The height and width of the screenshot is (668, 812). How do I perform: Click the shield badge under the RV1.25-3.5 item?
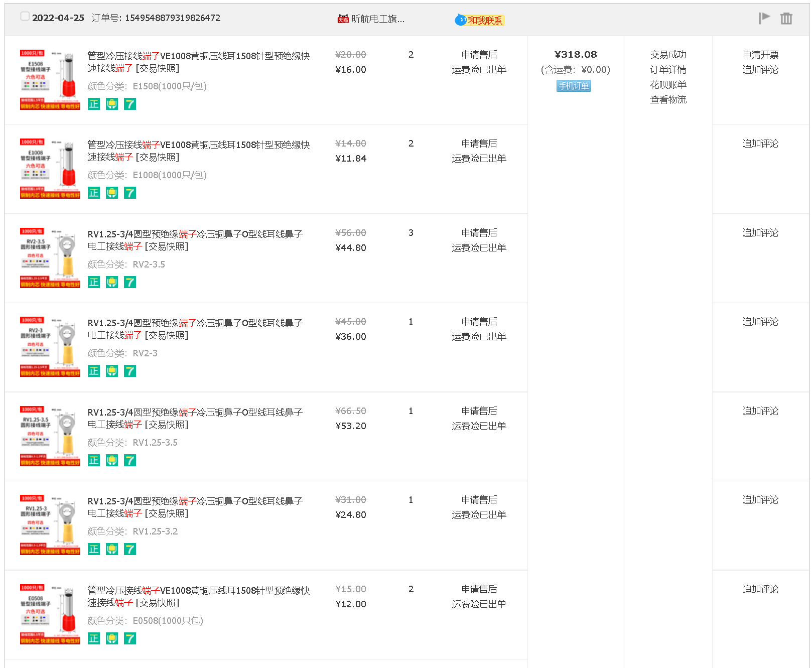click(x=112, y=460)
